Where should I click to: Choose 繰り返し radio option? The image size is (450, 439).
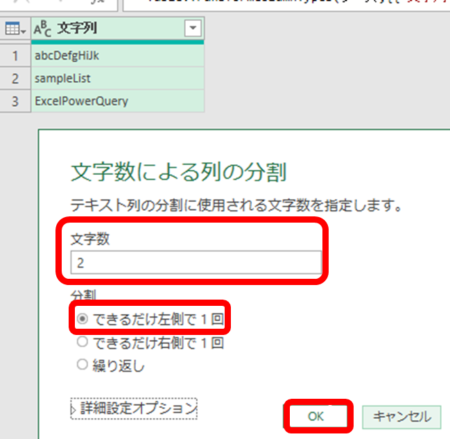pyautogui.click(x=82, y=364)
